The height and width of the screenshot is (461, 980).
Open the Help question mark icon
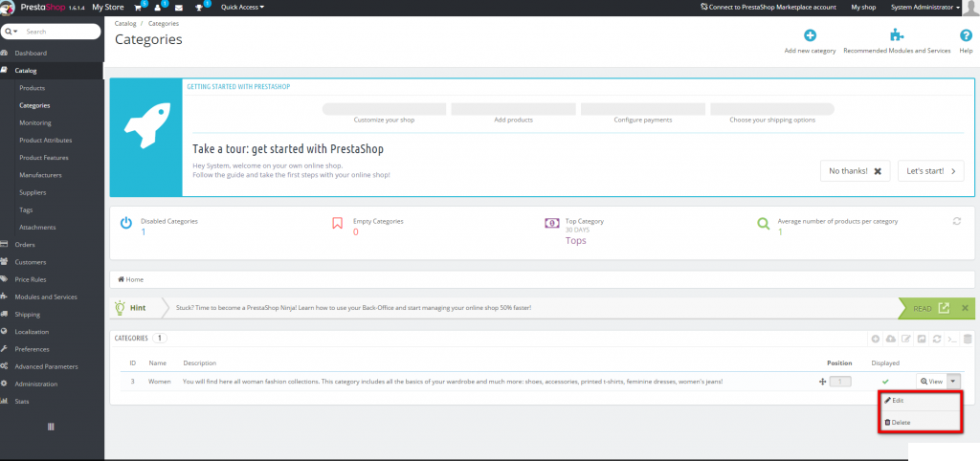click(966, 35)
